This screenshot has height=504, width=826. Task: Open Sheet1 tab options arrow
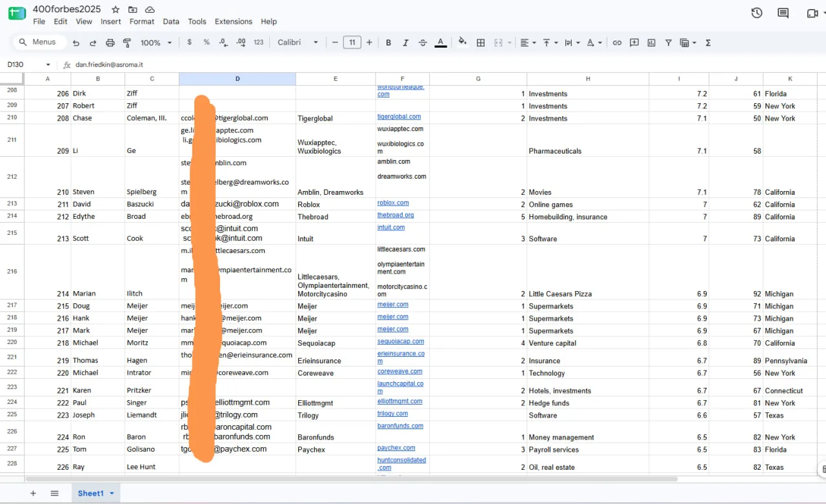tap(112, 494)
